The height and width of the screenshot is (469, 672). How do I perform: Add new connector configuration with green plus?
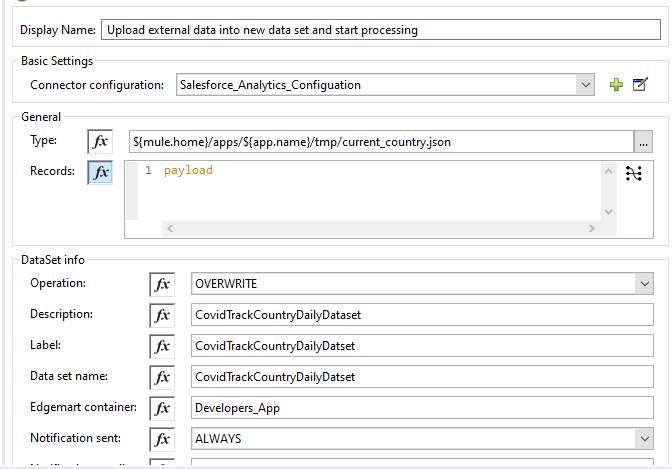tap(616, 84)
